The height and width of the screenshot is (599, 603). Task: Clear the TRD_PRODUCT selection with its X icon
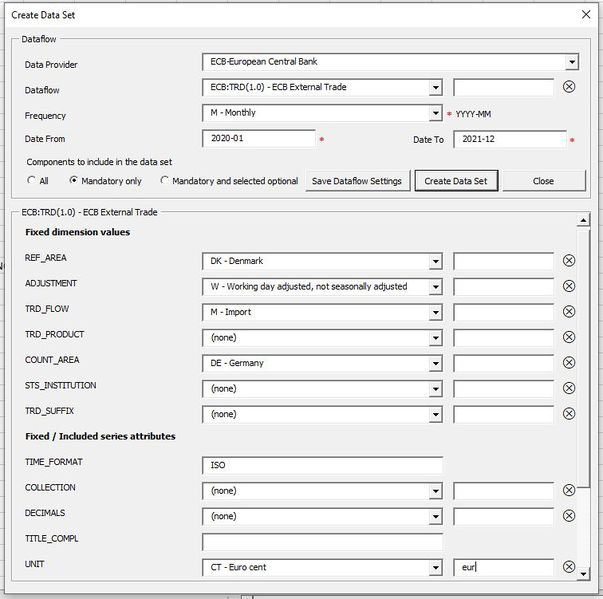(x=569, y=337)
